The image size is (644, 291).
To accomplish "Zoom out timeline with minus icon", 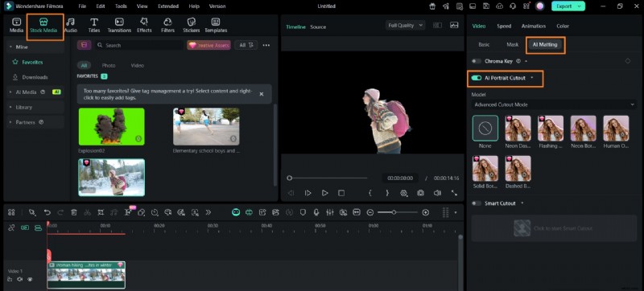I will [370, 212].
